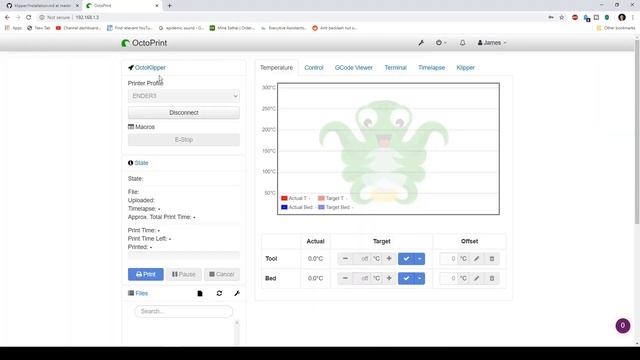The height and width of the screenshot is (360, 640).
Task: Collapse the OctoKlipper panel header
Action: point(147,68)
